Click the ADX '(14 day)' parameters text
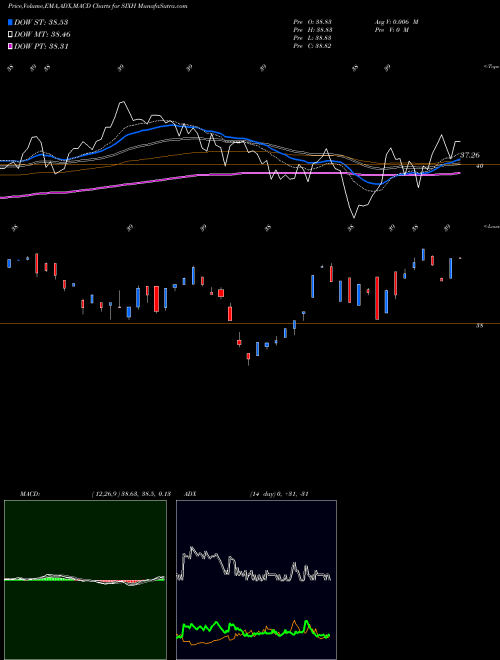The height and width of the screenshot is (660, 500). pyautogui.click(x=264, y=494)
